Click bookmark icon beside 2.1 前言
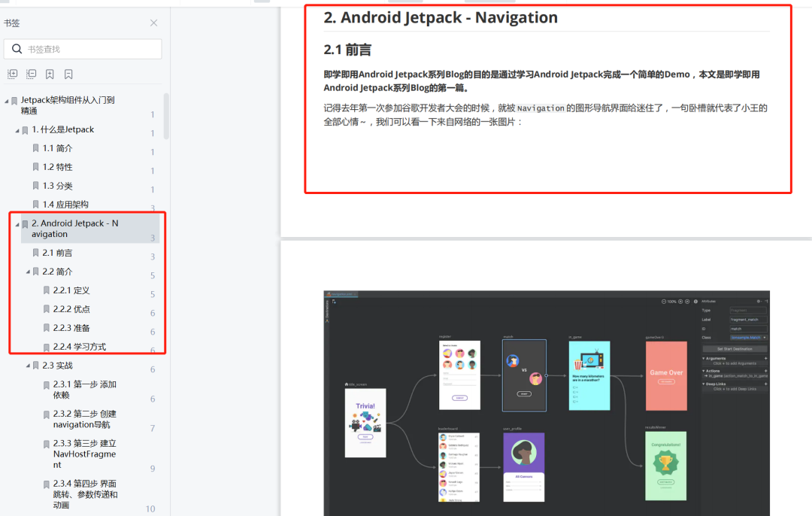Viewport: 812px width, 516px height. [36, 253]
